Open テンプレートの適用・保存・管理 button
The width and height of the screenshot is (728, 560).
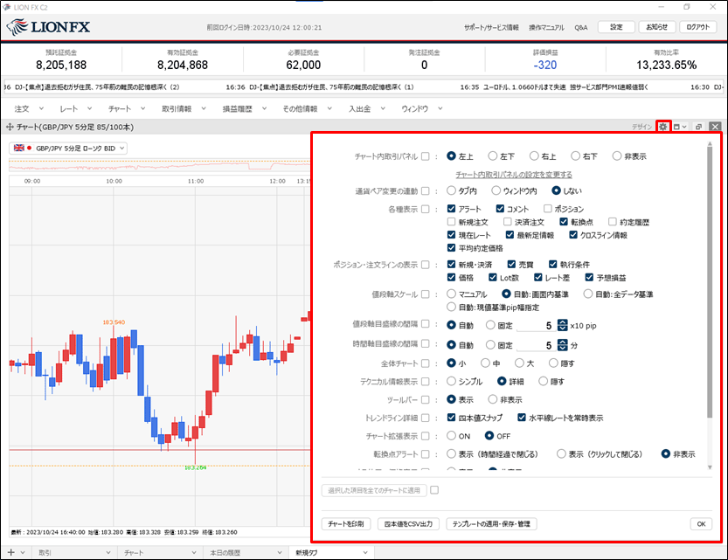491,524
